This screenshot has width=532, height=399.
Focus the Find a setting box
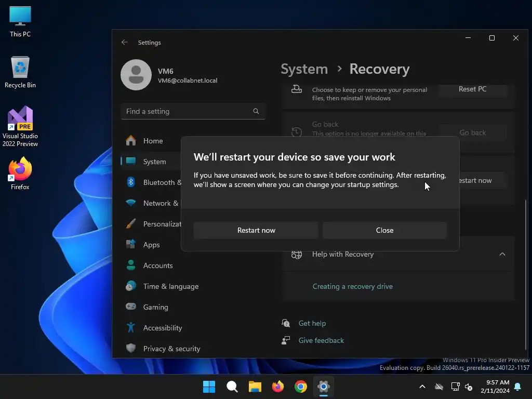[193, 111]
